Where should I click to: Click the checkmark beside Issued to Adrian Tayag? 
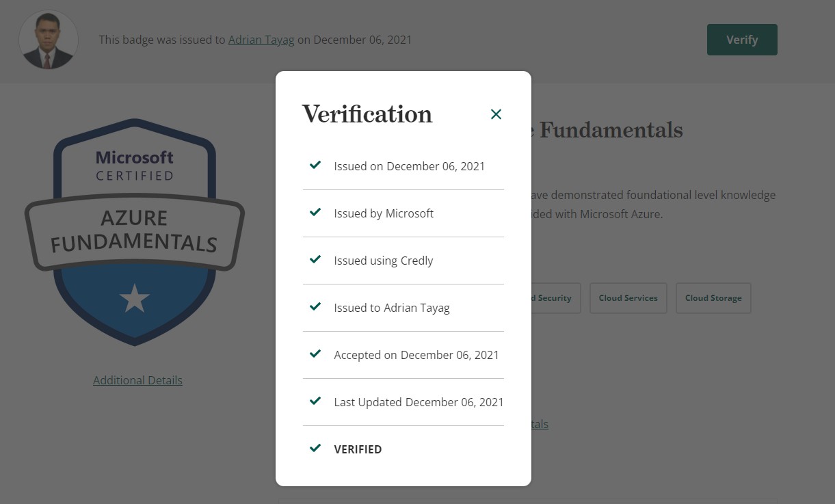tap(315, 307)
